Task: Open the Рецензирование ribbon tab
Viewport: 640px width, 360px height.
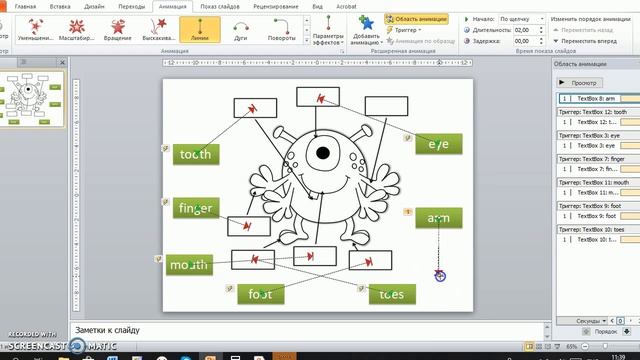Action: 276,7
